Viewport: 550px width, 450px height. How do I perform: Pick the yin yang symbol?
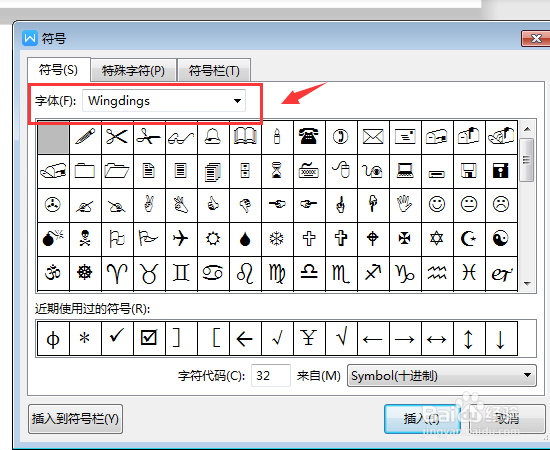click(x=501, y=239)
